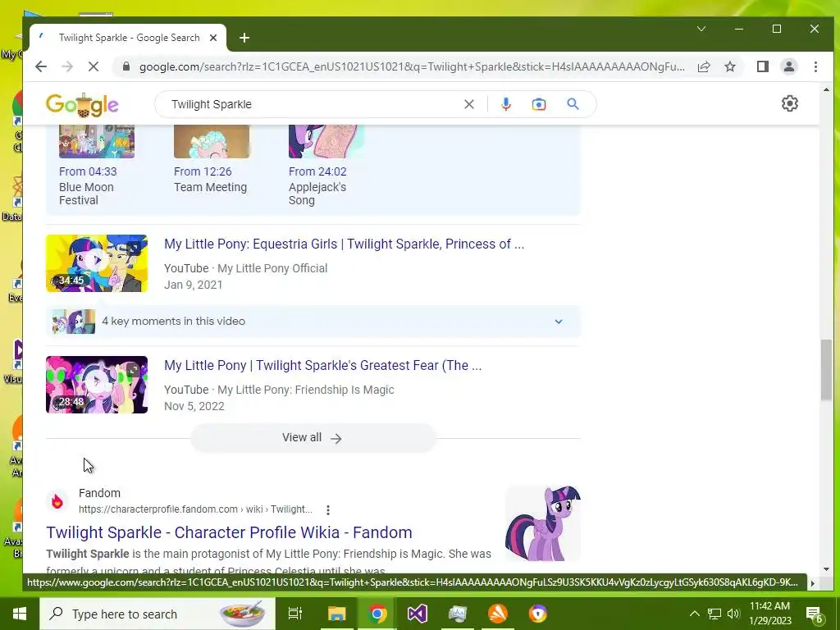Open Chrome three-dot menu
Image resolution: width=840 pixels, height=630 pixels.
coord(815,66)
